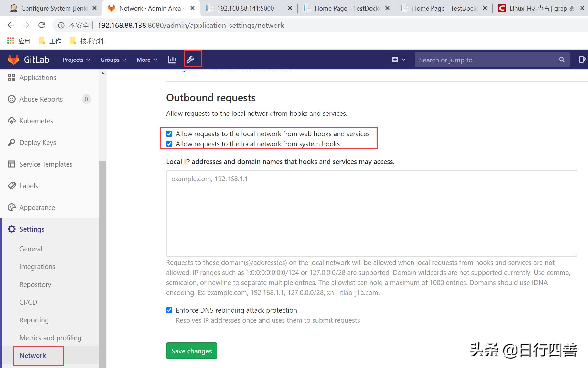Image resolution: width=588 pixels, height=368 pixels.
Task: Close the Configure System Jenkins tab
Action: (95, 8)
